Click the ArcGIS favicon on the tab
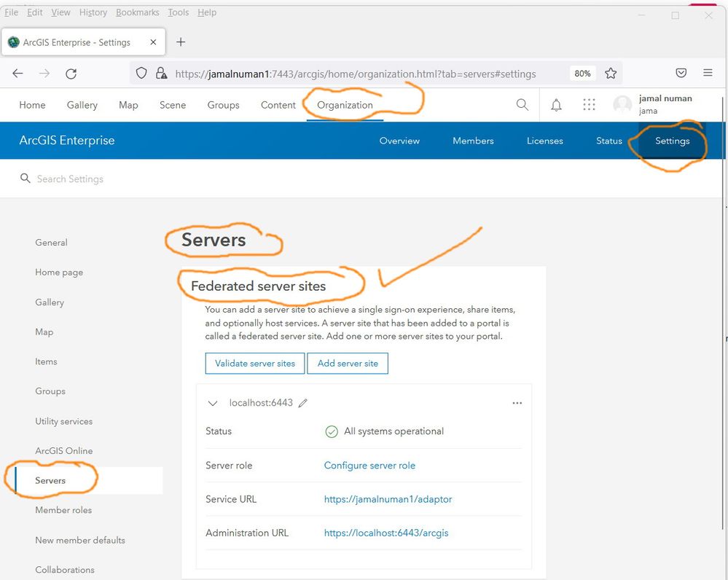The image size is (728, 580). click(x=14, y=42)
